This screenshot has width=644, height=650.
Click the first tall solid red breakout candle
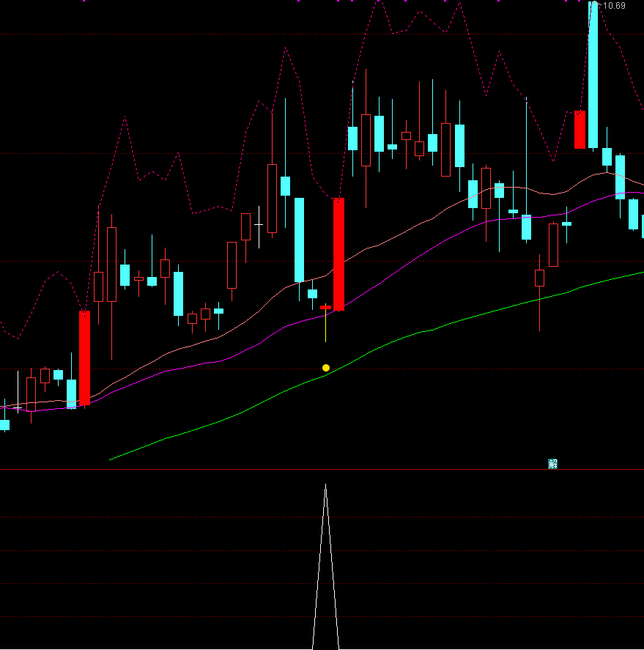coord(84,358)
